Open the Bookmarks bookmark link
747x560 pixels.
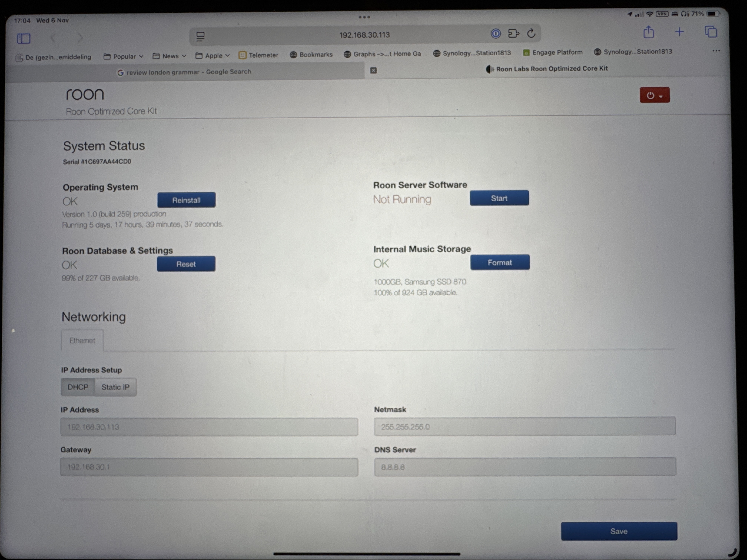click(x=311, y=55)
